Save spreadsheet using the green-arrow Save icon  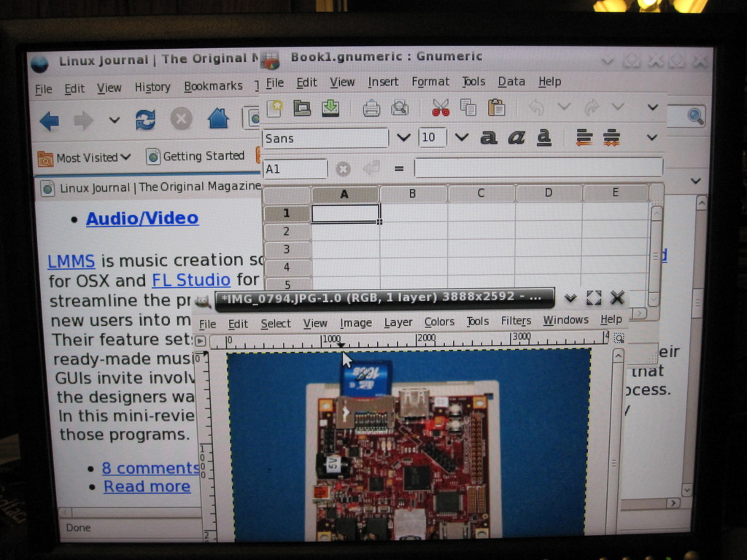(x=330, y=108)
